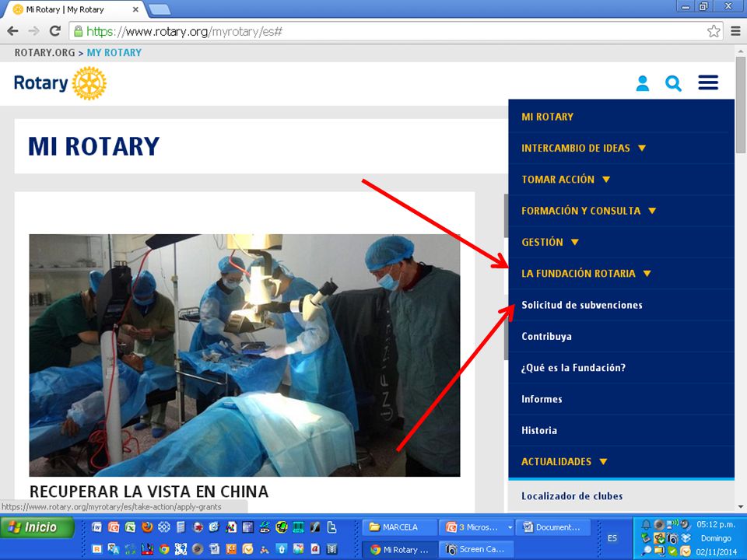747x560 pixels.
Task: Open Contribuya menu entry
Action: point(546,336)
